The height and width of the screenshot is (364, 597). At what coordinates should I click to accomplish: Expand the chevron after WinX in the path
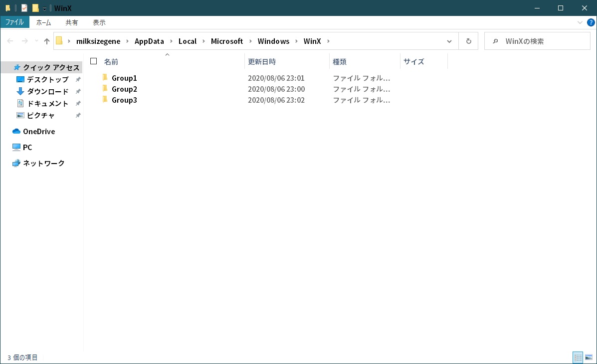(x=328, y=41)
